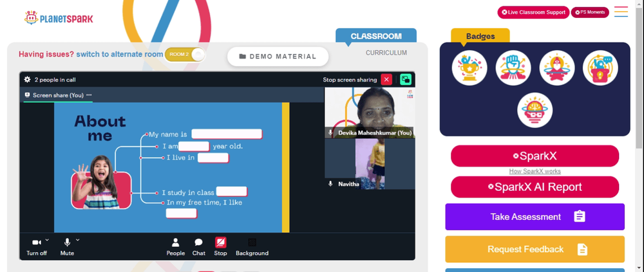Mute the microphone
The height and width of the screenshot is (272, 644).
[67, 246]
